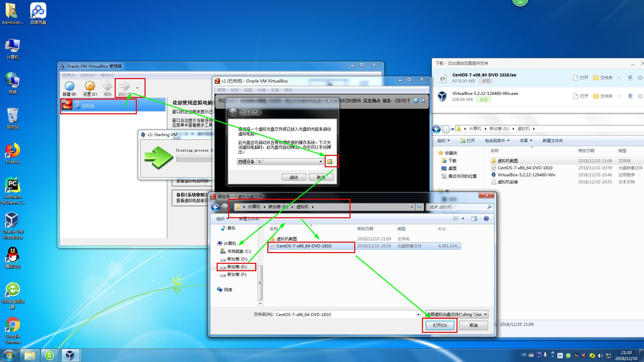Click the 取消 button in file picker
The width and height of the screenshot is (644, 362).
473,325
